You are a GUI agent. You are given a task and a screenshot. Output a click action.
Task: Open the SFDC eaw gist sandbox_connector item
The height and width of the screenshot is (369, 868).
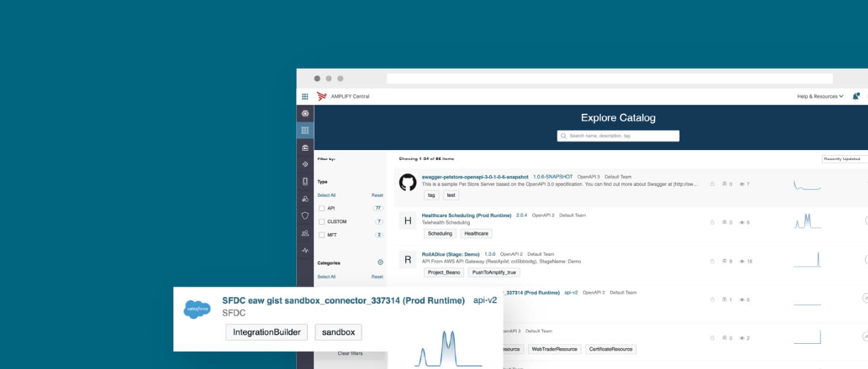tap(343, 301)
